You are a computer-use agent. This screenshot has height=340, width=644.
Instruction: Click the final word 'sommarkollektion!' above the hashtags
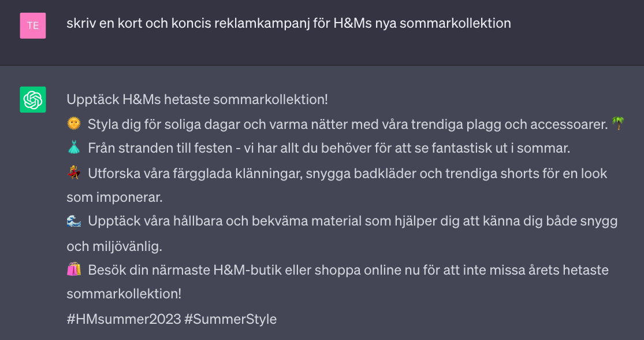click(124, 294)
